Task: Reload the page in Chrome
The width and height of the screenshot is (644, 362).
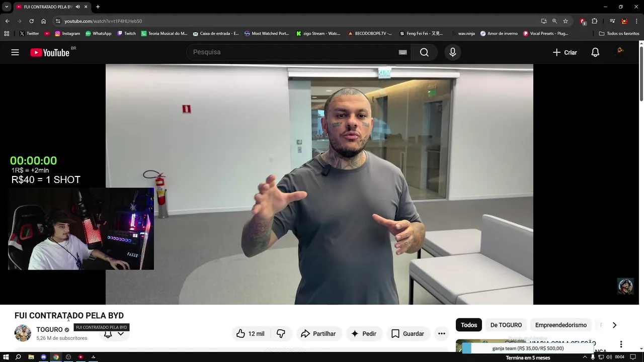Action: click(31, 21)
